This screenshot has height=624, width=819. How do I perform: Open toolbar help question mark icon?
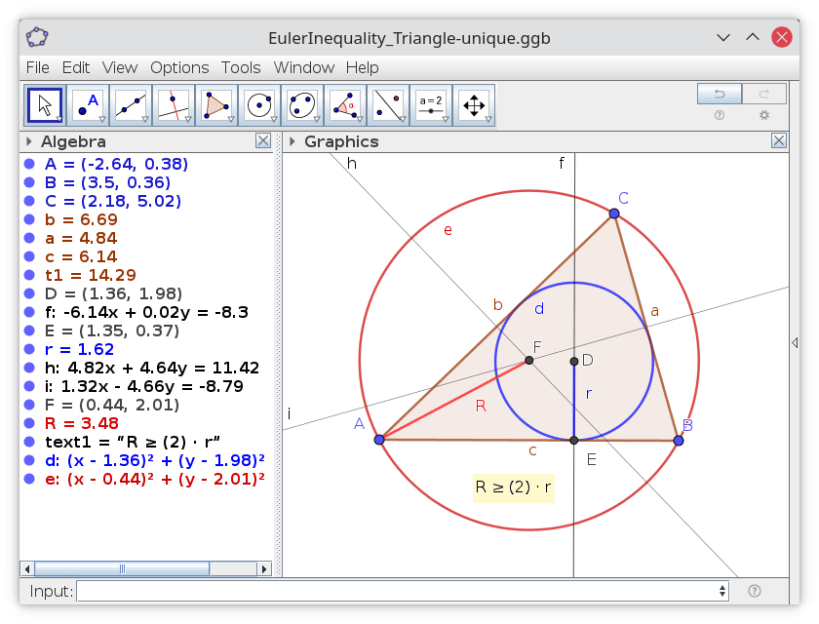coord(719,115)
